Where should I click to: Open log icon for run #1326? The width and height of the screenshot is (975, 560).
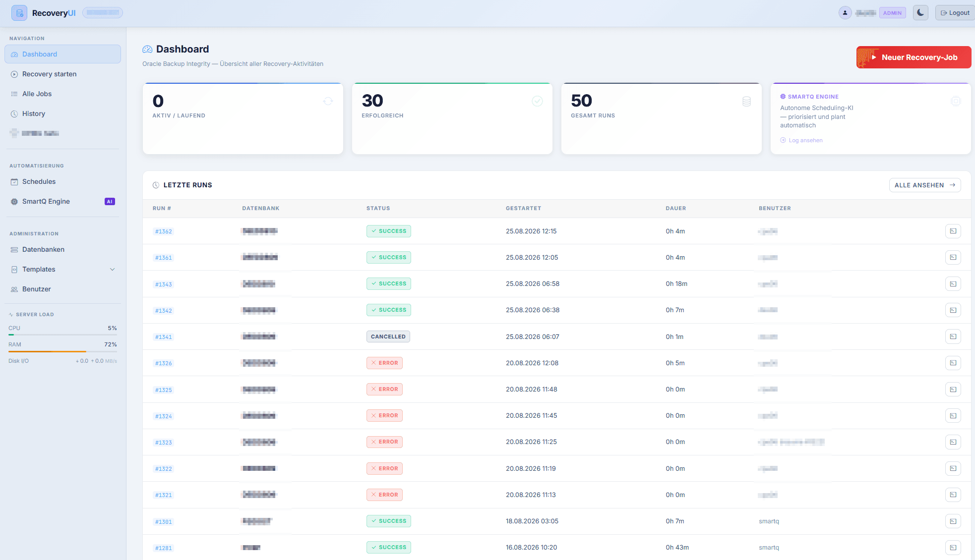tap(953, 363)
